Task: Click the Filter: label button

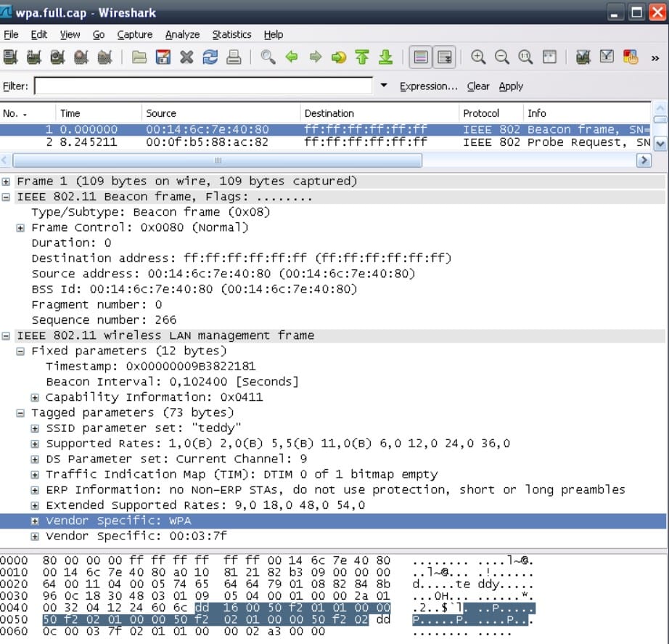Action: click(x=15, y=86)
